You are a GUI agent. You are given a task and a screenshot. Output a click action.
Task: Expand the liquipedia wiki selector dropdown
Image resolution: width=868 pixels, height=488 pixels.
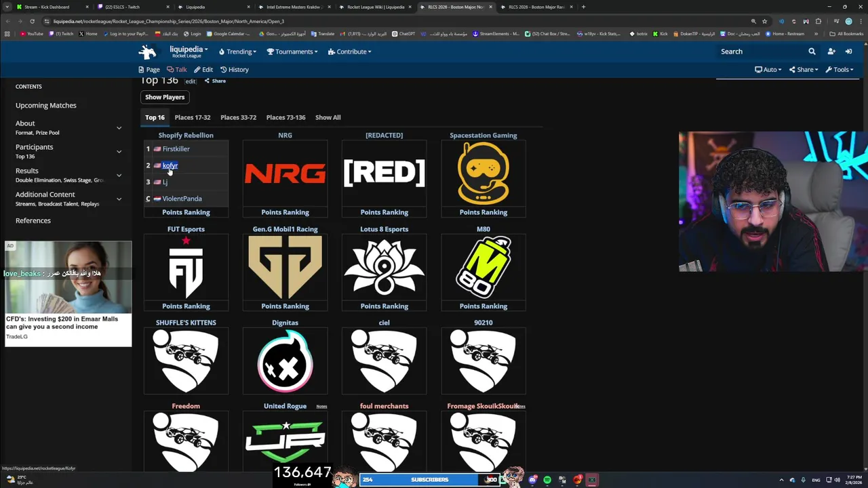[x=189, y=51]
